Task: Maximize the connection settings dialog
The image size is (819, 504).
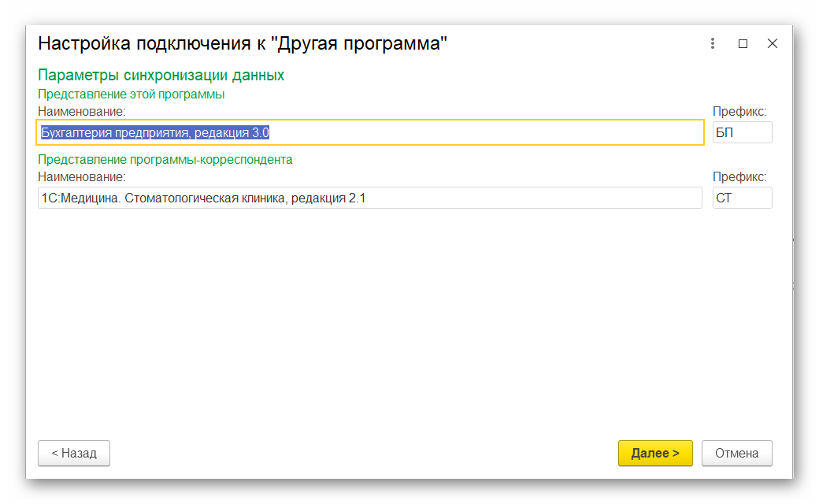Action: (743, 44)
